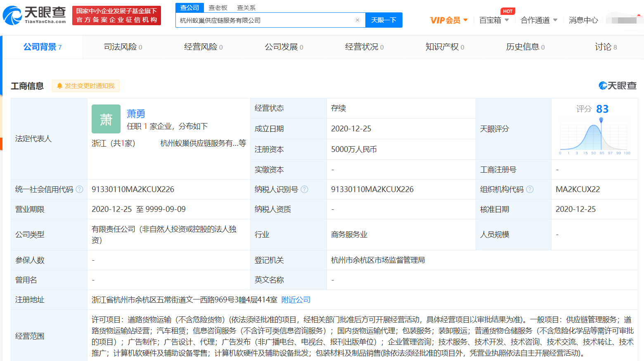Click the registration authority 杭州市余杭区市场监督管理局
The height and width of the screenshot is (361, 644).
coord(378,260)
